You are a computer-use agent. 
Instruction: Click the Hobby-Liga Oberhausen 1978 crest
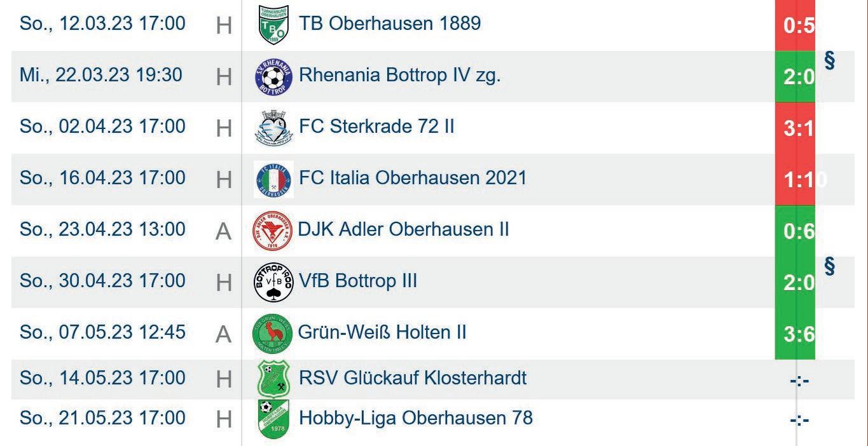pyautogui.click(x=273, y=419)
